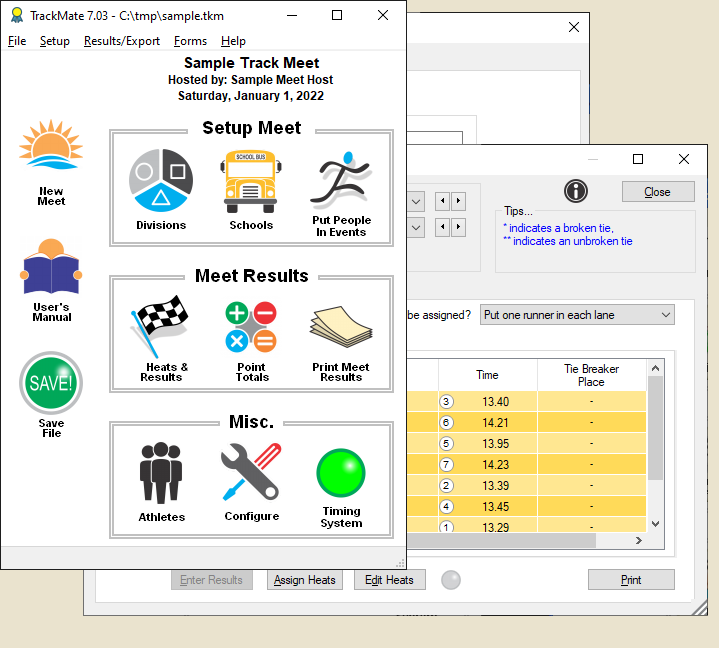Click the circled place 5 marker
The width and height of the screenshot is (719, 648).
(446, 443)
